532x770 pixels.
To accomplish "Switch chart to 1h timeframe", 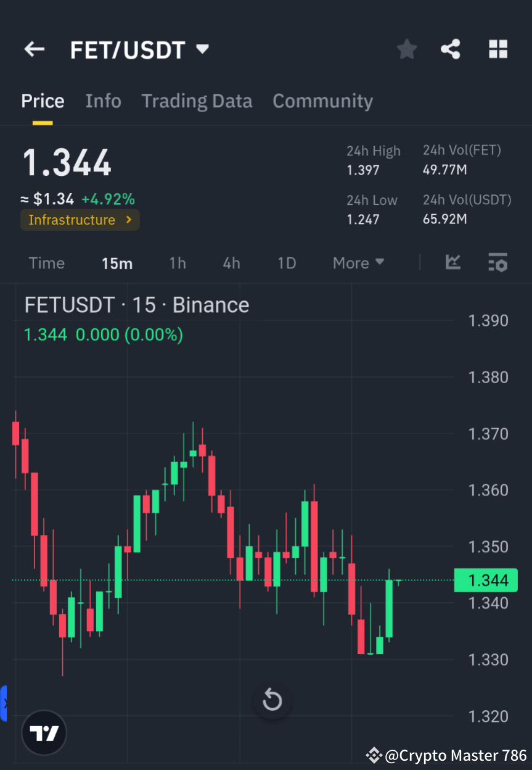I will coord(178,263).
